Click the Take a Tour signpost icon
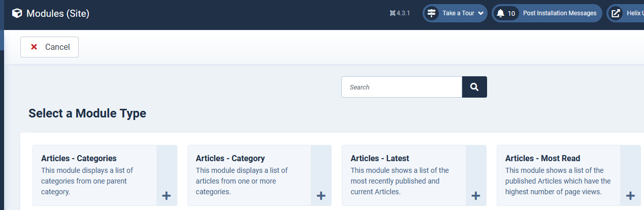 click(432, 13)
